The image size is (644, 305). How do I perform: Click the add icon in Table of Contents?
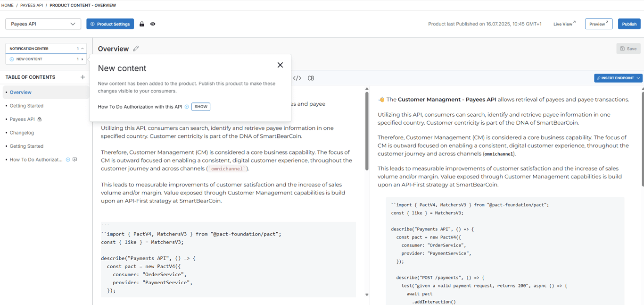pyautogui.click(x=83, y=76)
